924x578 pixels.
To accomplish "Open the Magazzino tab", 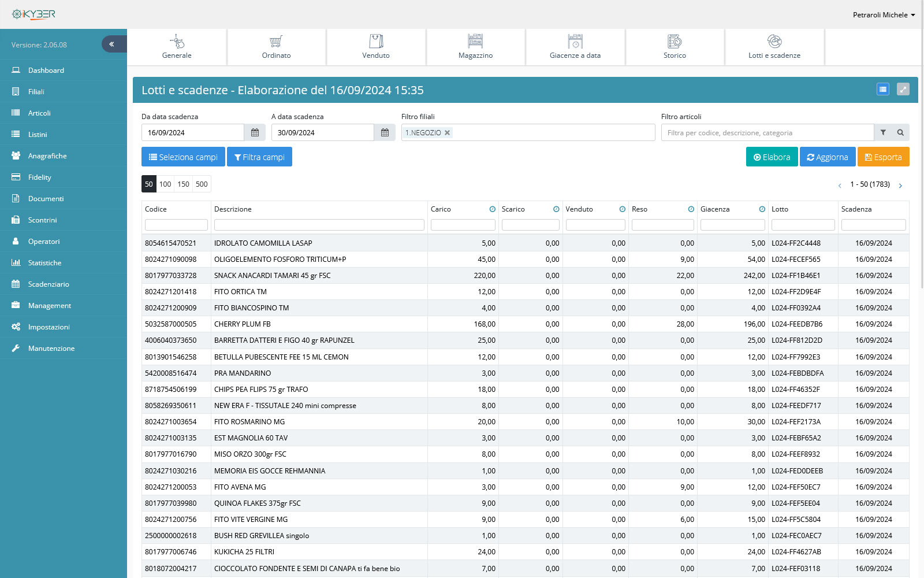I will [475, 47].
